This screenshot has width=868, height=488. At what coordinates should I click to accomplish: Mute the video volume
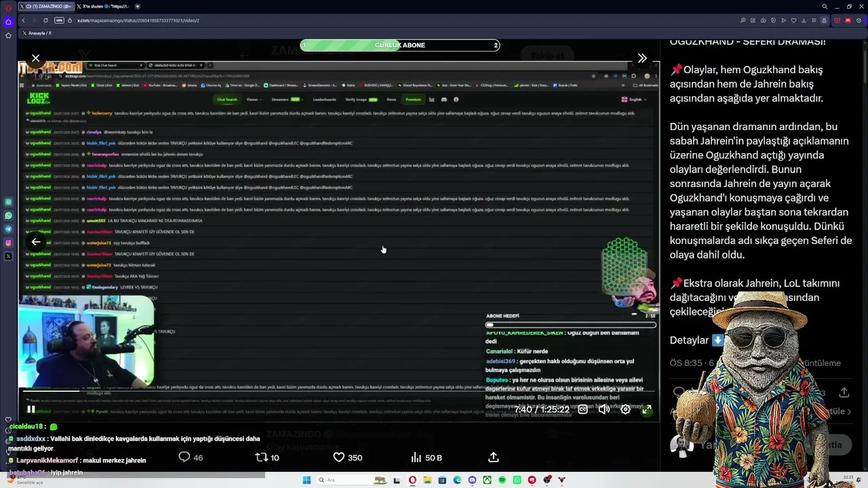(x=604, y=409)
